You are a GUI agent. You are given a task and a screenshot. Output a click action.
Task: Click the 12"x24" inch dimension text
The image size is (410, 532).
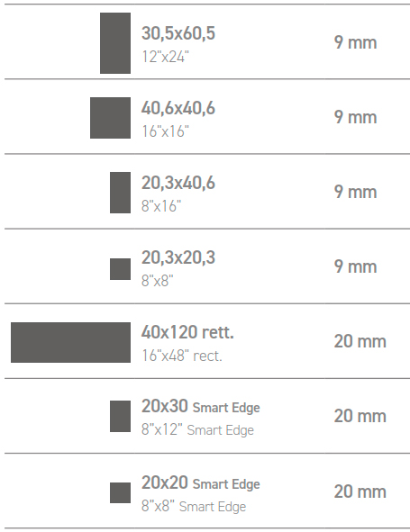(x=166, y=57)
